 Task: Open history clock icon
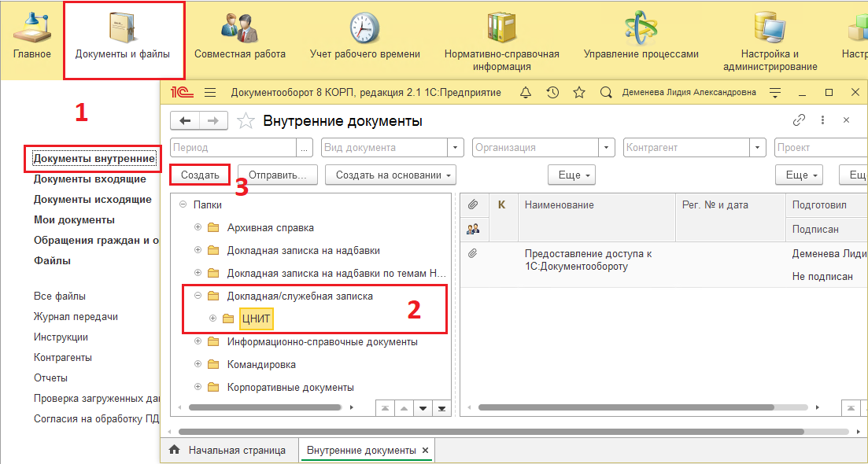coord(552,92)
